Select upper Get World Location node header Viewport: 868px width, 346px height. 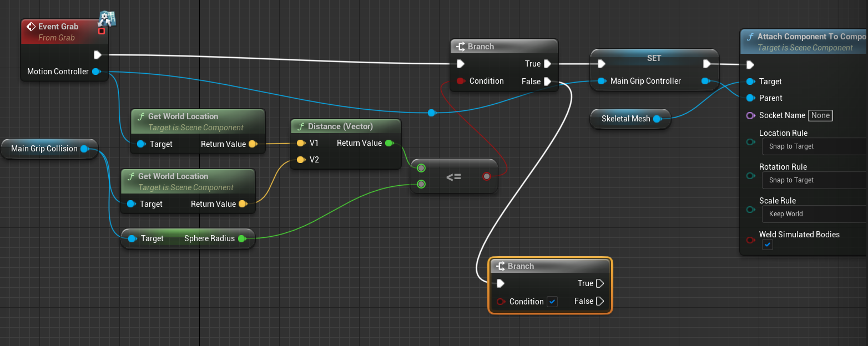coord(198,121)
